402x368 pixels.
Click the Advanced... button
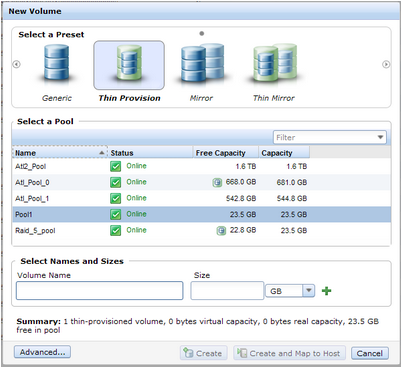[x=42, y=352]
